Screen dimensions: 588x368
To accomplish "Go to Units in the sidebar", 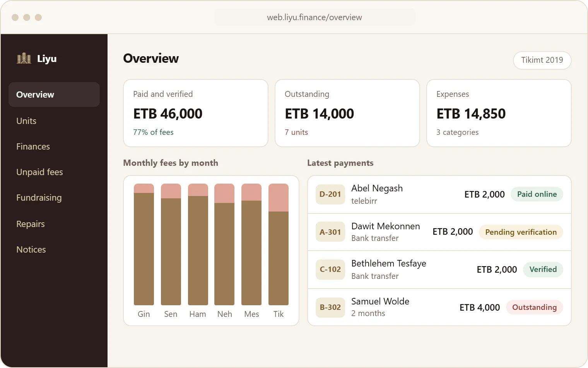I will point(26,121).
